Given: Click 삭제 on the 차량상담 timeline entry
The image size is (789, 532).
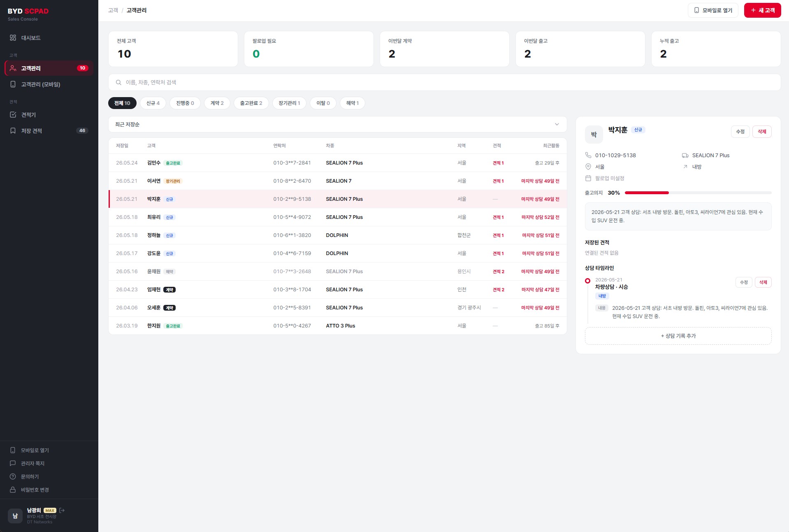Looking at the screenshot, I should coord(763,282).
